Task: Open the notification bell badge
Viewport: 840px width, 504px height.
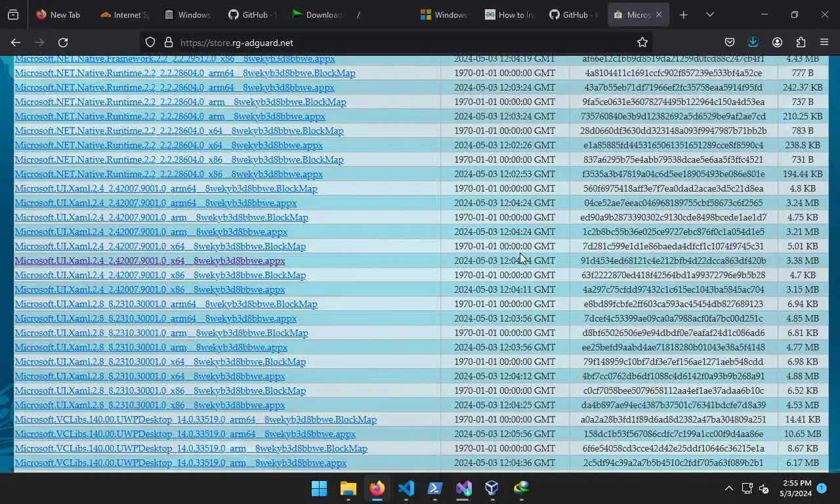Action: tap(822, 488)
